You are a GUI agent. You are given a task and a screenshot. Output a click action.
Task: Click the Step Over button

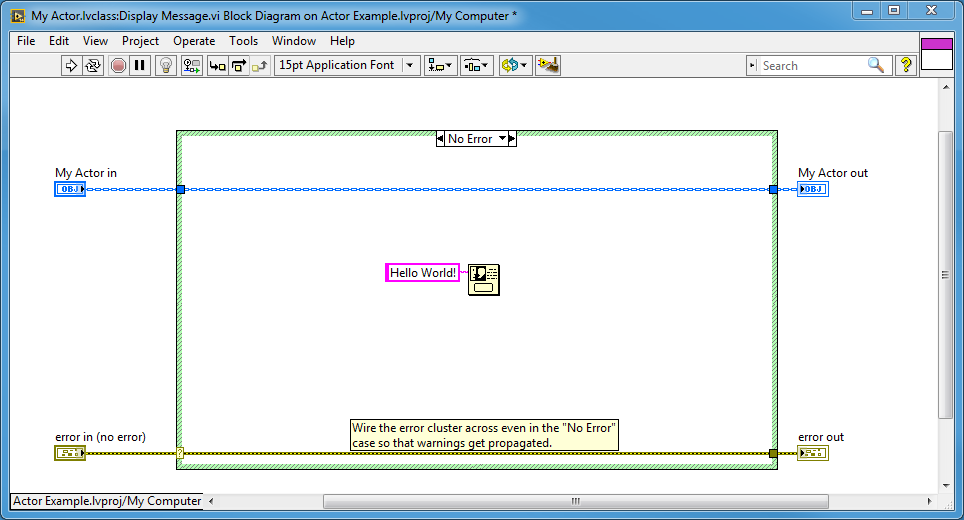point(239,65)
